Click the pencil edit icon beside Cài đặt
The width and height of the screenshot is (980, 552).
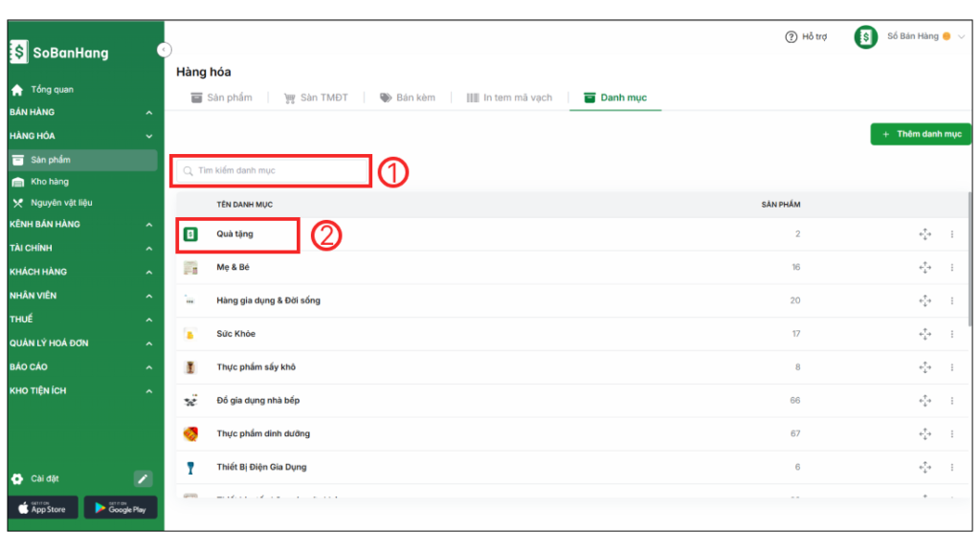[143, 478]
